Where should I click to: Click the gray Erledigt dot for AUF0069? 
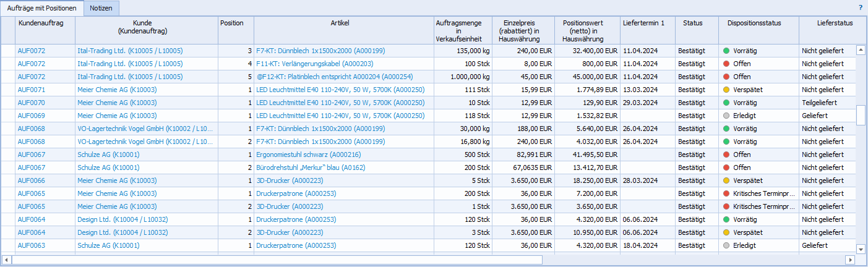point(726,116)
